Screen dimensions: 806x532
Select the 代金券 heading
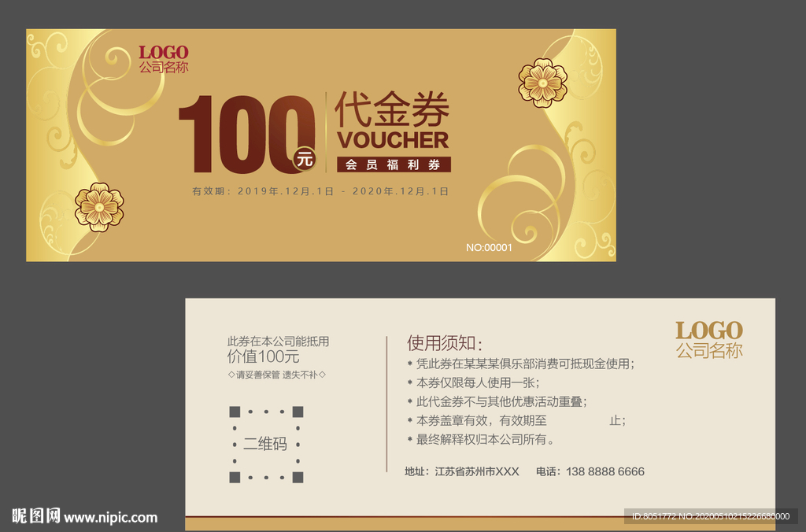click(392, 109)
